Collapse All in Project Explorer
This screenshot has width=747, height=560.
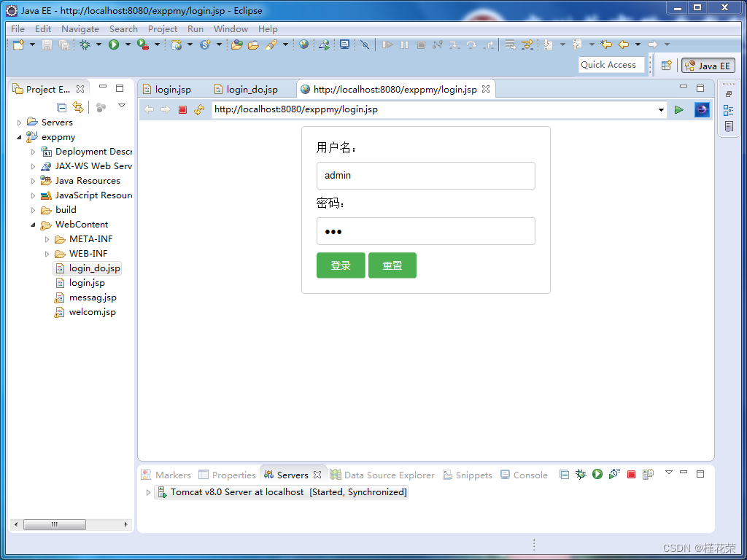[x=61, y=106]
